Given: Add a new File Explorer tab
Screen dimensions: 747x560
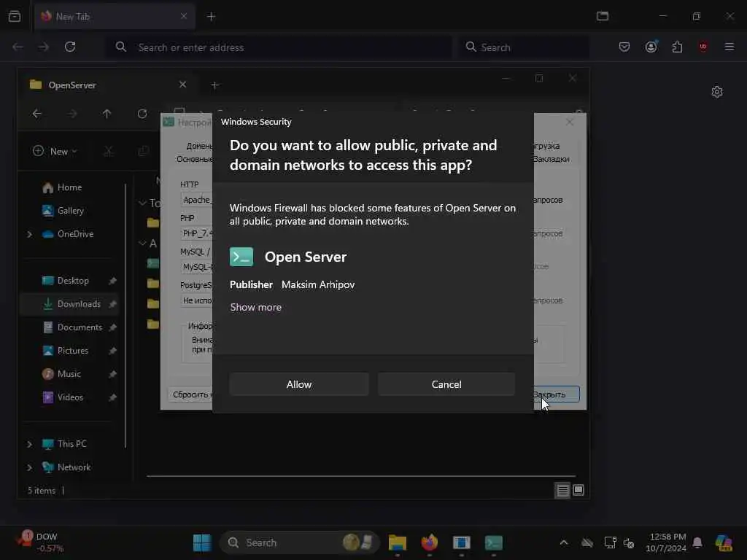Looking at the screenshot, I should (x=215, y=85).
